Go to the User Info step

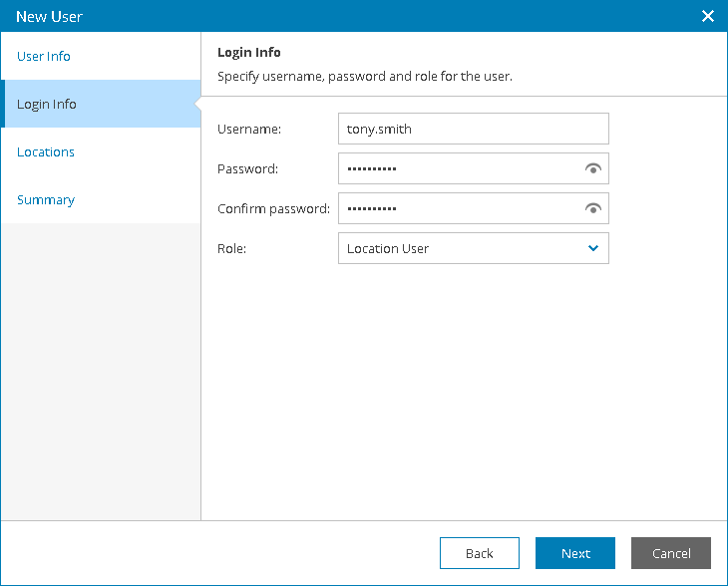pos(44,56)
